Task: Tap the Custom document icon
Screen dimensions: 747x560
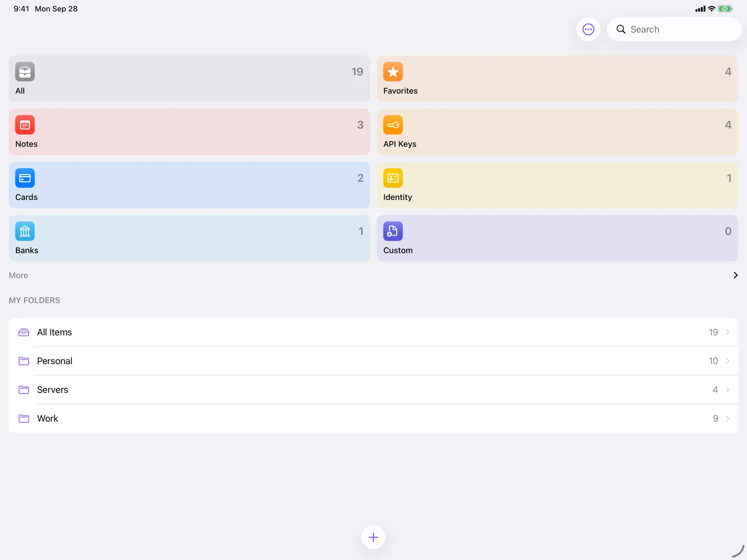Action: click(393, 231)
